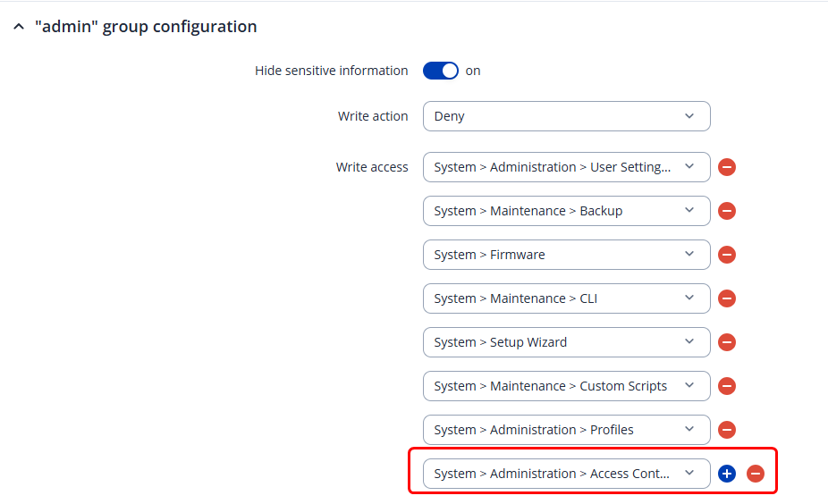Screen dimensions: 828x504
Task: Open the User Settings access dropdown
Action: point(566,167)
